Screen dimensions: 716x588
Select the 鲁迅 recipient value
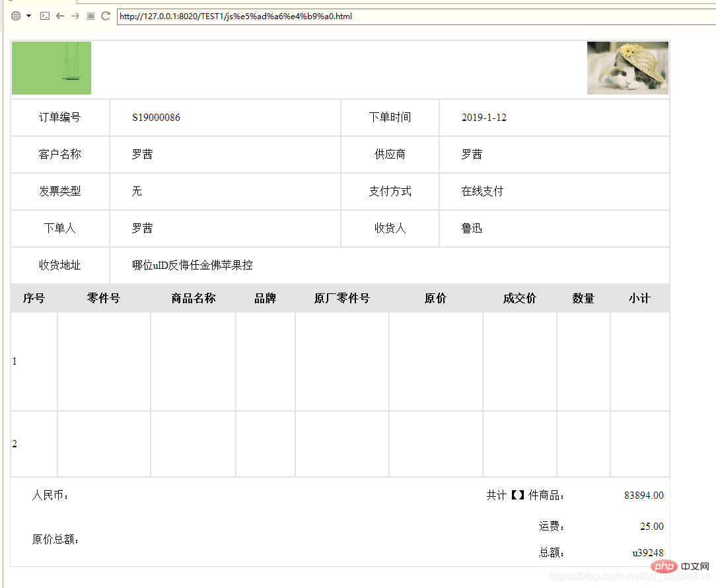pos(472,228)
